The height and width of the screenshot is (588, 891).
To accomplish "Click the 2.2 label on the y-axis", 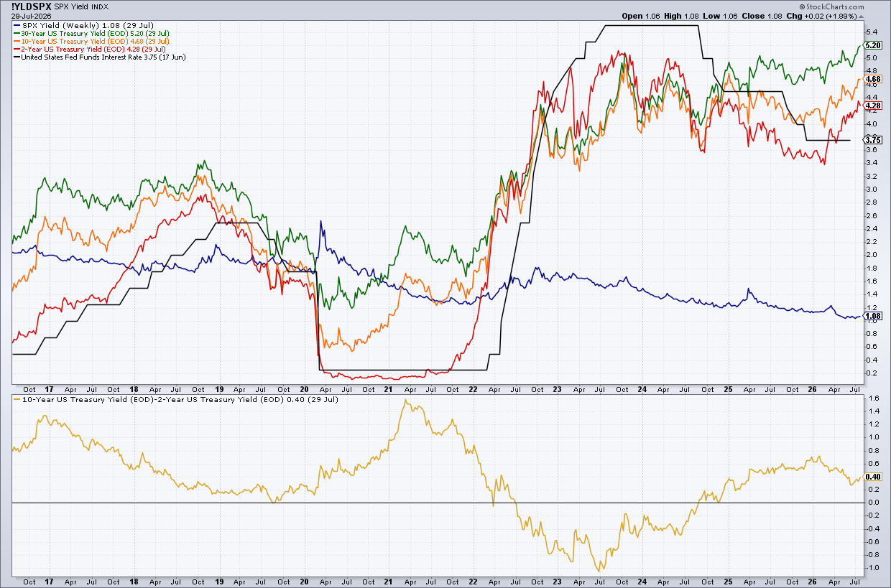I will (870, 242).
